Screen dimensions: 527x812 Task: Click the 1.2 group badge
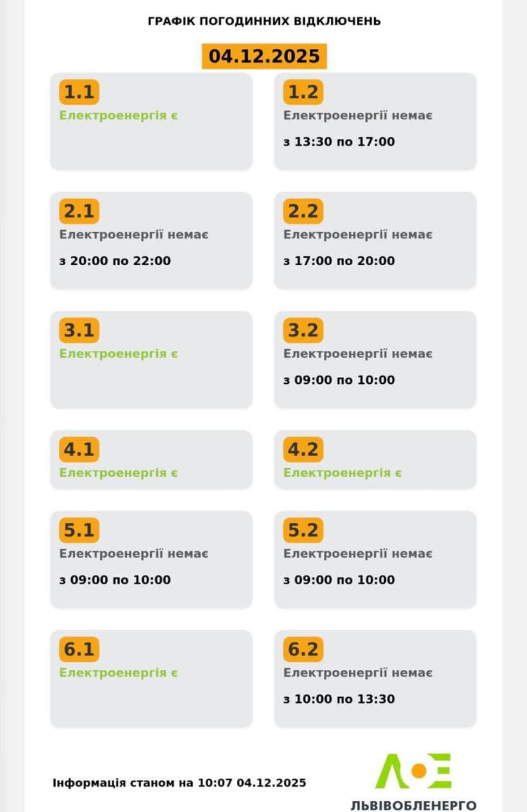tap(303, 92)
